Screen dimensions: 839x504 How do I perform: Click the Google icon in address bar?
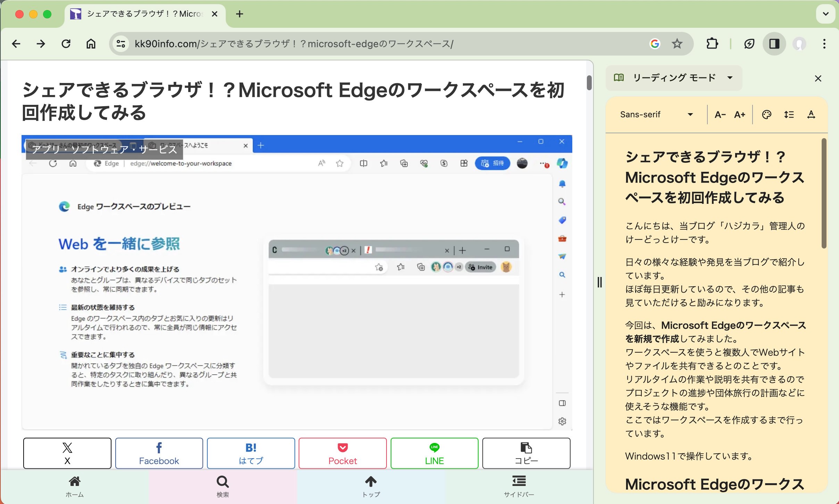point(655,44)
